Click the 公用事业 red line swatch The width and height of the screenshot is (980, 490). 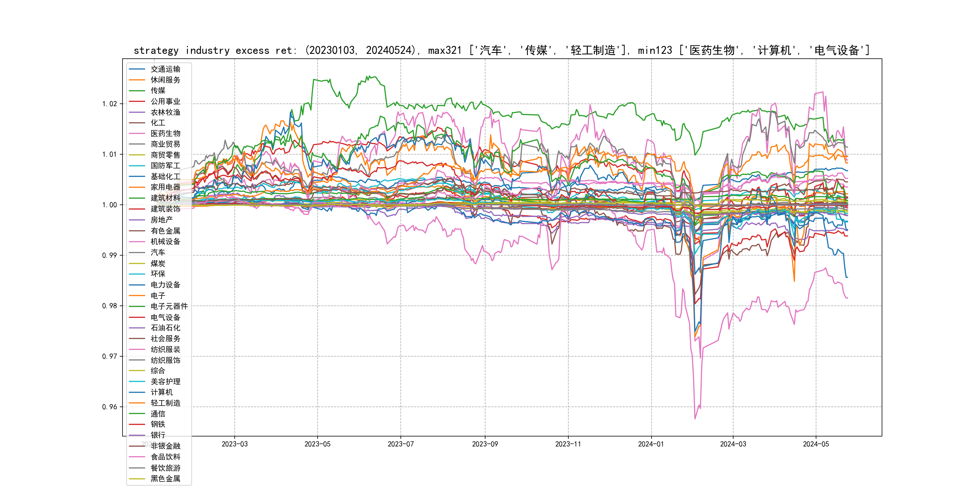point(137,102)
